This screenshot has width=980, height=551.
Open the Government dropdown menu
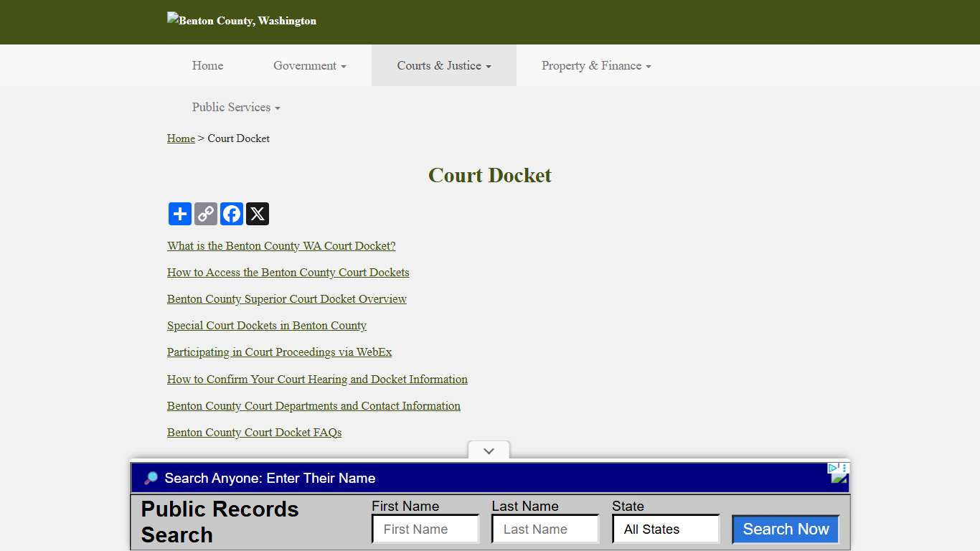pyautogui.click(x=309, y=65)
